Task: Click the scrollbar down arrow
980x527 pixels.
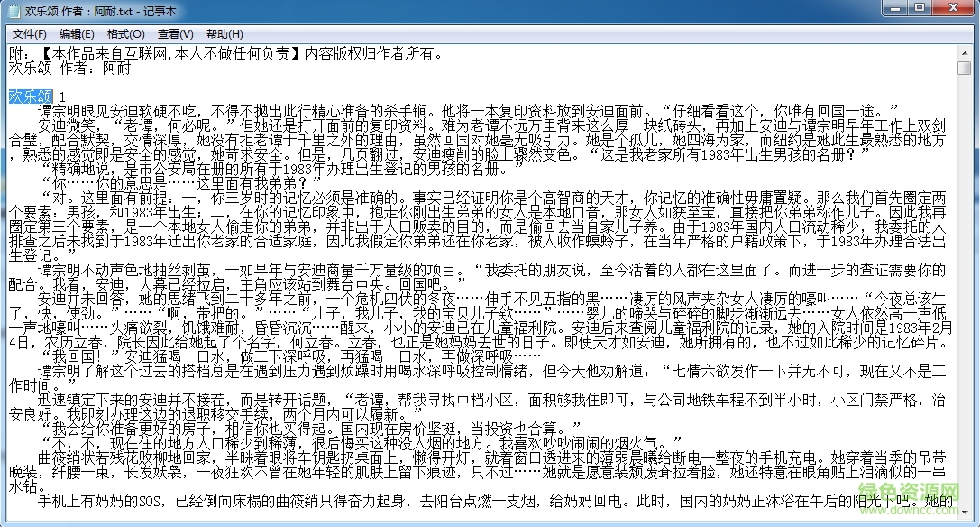Action: pyautogui.click(x=965, y=512)
